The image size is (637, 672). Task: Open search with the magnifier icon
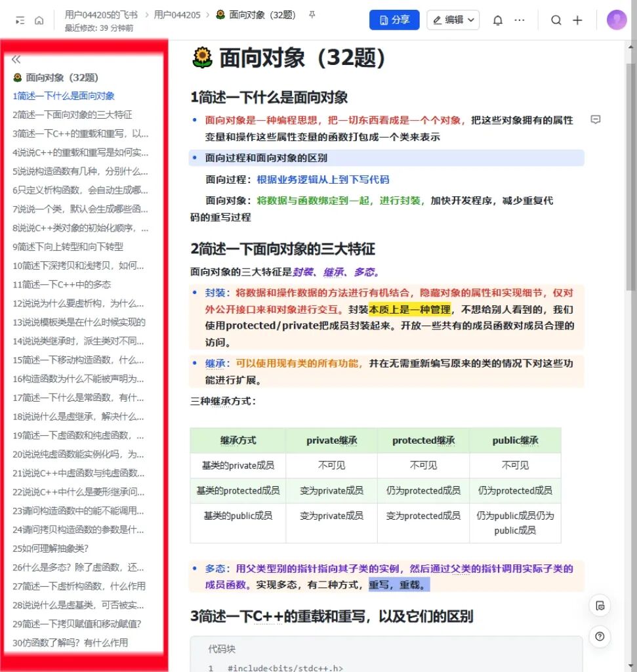(x=556, y=20)
